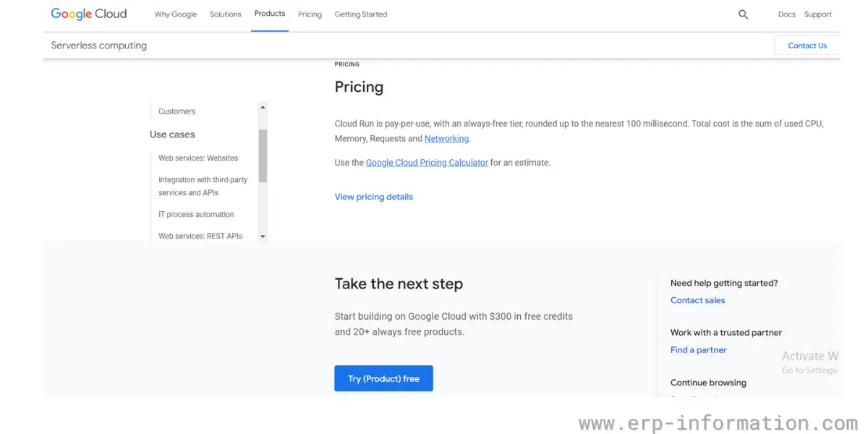
Task: Open the Support link
Action: [x=818, y=14]
